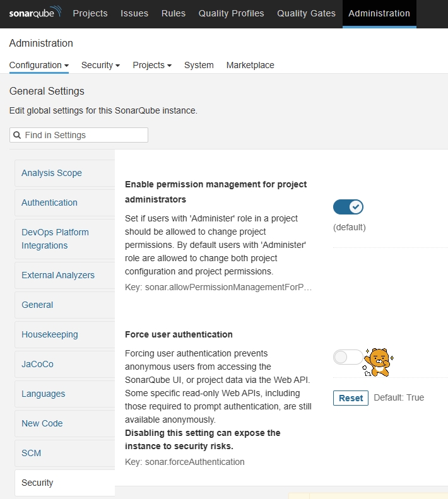Enable the Force user authentication toggle
This screenshot has height=499, width=448.
click(x=348, y=357)
